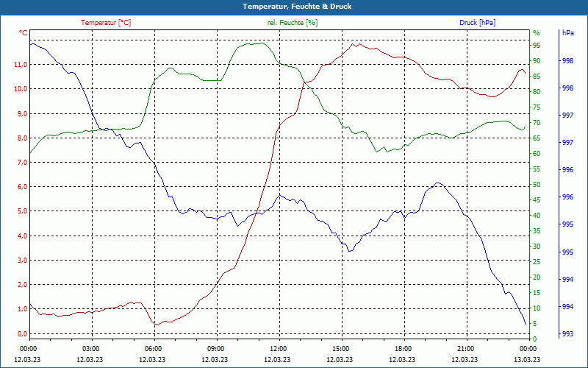Click the red "°C" axis unit label
Image resolution: width=588 pixels, height=368 pixels.
(x=24, y=33)
